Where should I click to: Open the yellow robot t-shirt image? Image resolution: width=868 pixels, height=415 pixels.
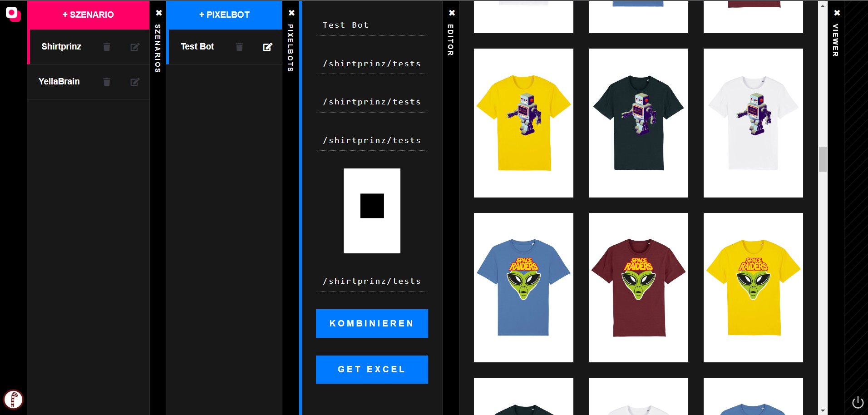coord(523,123)
